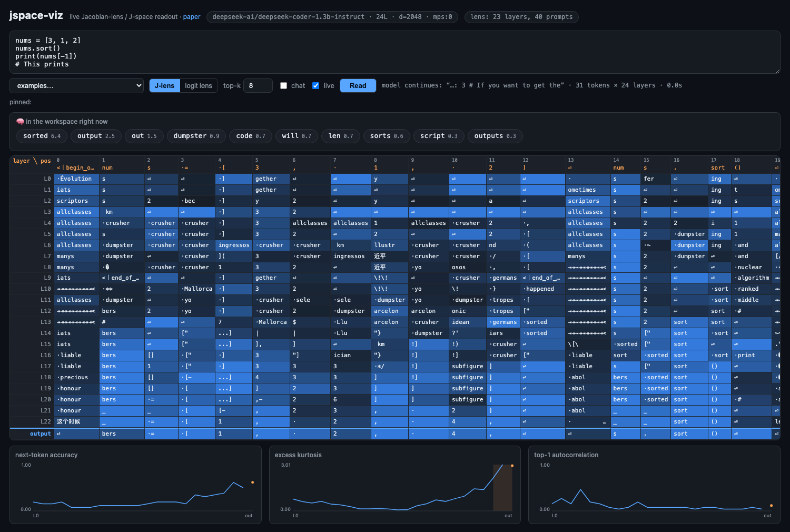
Task: Select the 'dumpster 0.9' workspace chip
Action: 196,136
